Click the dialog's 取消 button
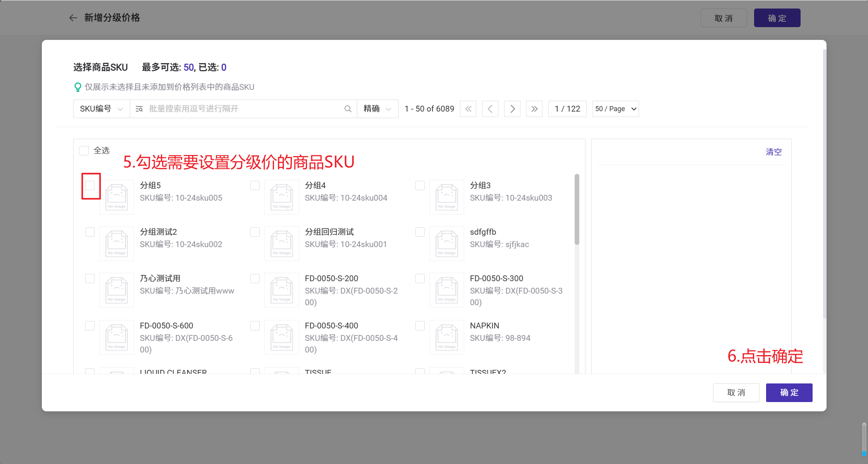Viewport: 868px width, 464px height. (x=736, y=393)
